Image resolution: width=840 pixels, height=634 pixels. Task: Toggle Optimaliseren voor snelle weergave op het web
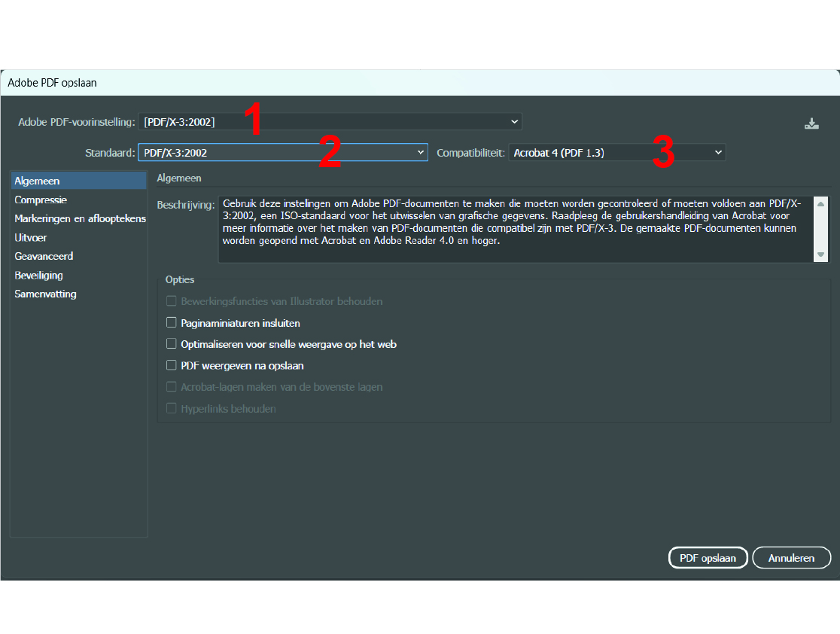[171, 344]
